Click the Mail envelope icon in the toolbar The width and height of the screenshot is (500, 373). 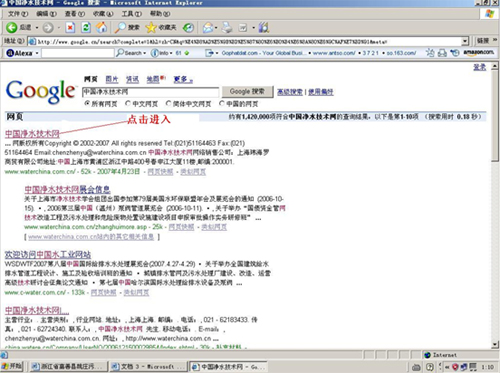point(208,28)
